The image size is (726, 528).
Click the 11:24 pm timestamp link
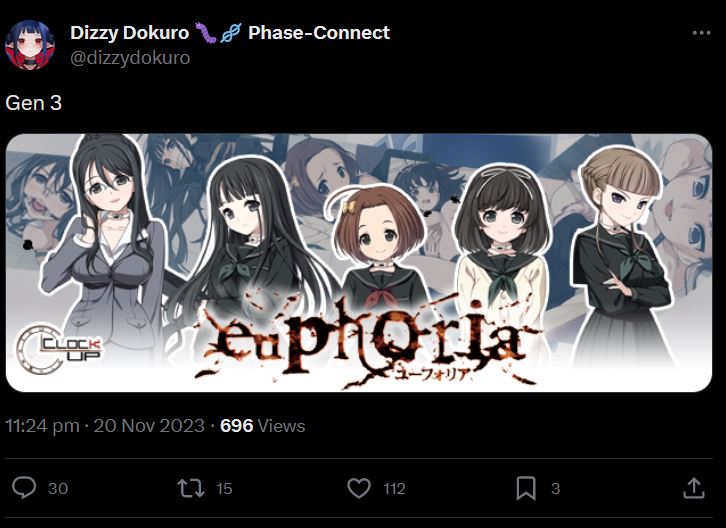[x=42, y=426]
